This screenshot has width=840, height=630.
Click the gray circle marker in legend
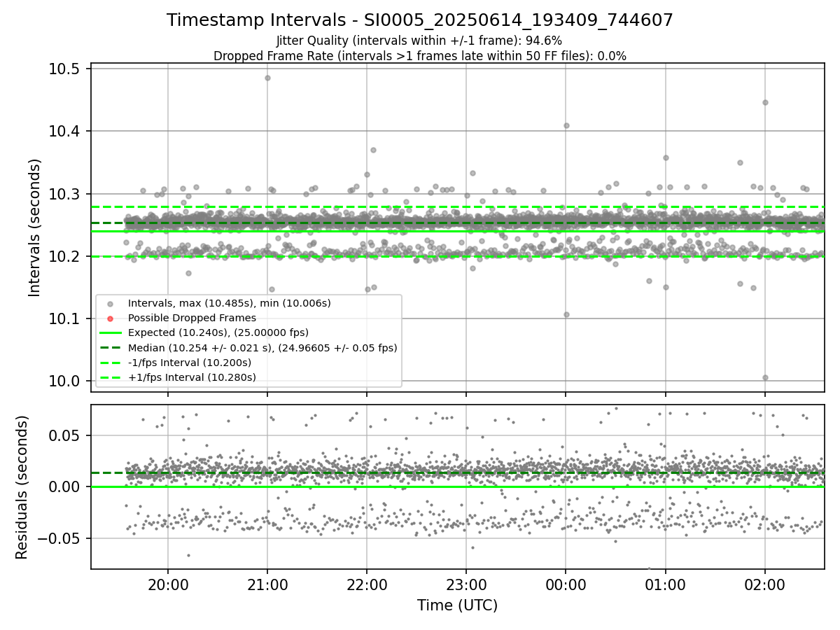[109, 304]
